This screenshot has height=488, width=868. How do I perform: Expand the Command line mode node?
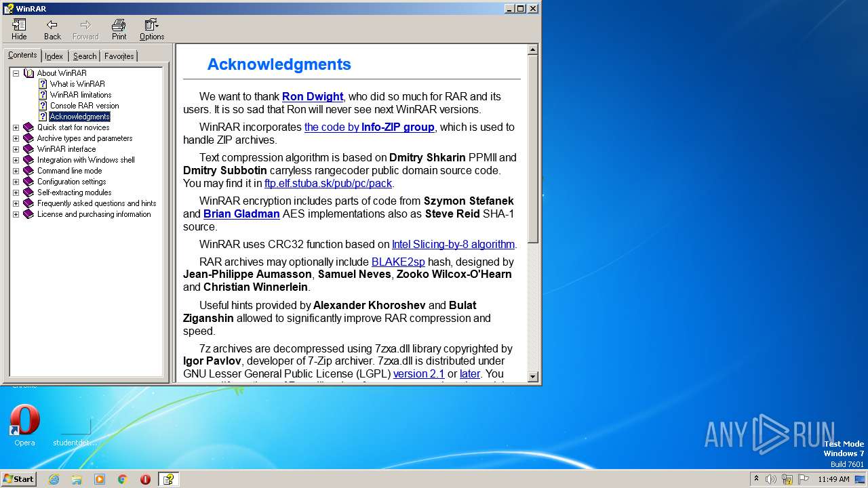click(x=16, y=171)
